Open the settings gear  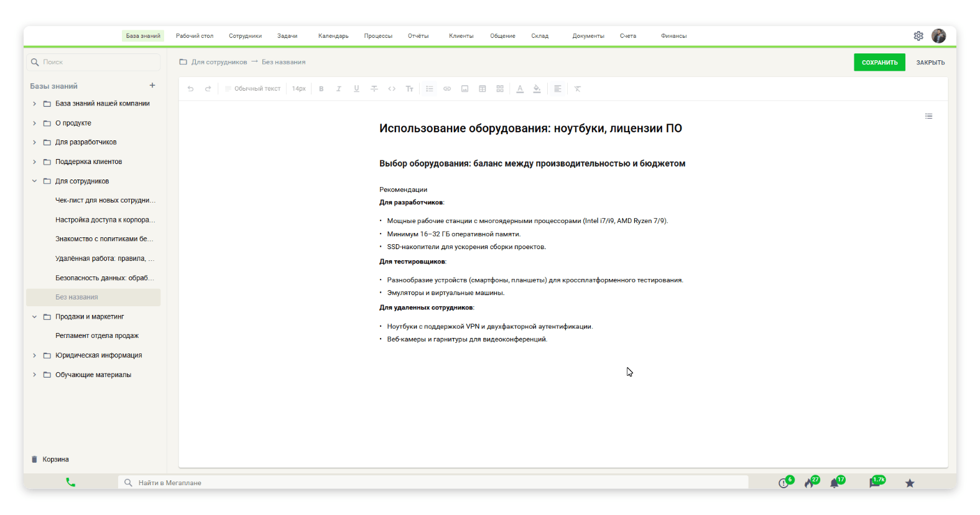(918, 36)
